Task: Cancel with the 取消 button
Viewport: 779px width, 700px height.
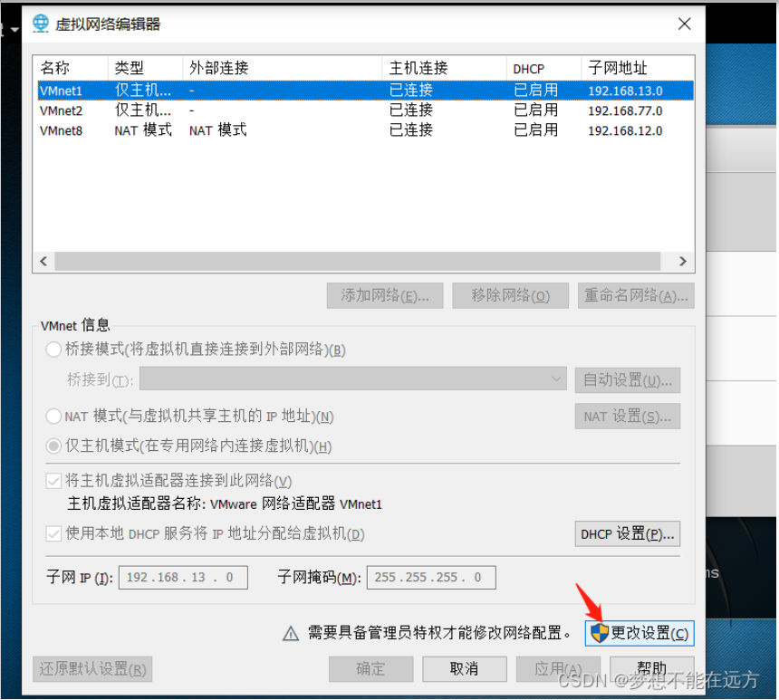Action: click(x=465, y=669)
